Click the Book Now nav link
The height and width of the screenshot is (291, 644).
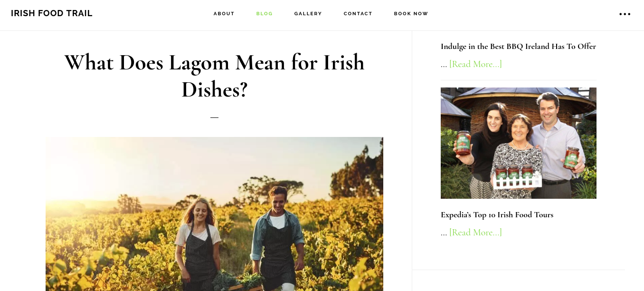(x=411, y=14)
